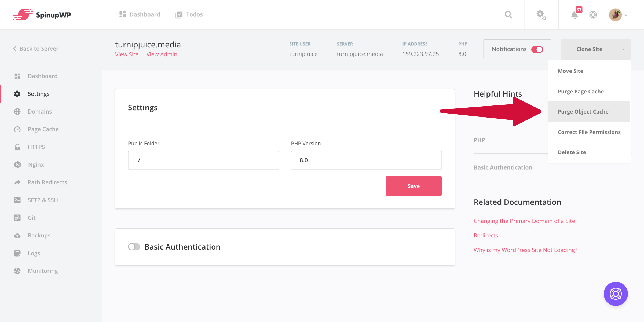Expand the chevron beside the avatar
This screenshot has height=322, width=644.
626,15
